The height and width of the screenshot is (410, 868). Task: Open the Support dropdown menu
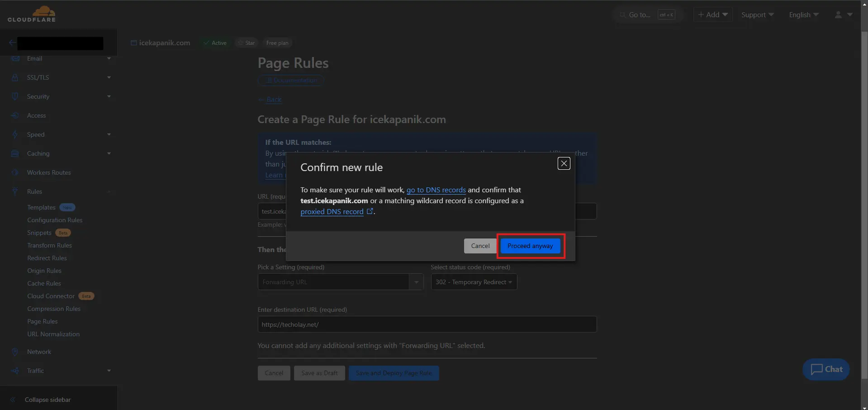[757, 15]
